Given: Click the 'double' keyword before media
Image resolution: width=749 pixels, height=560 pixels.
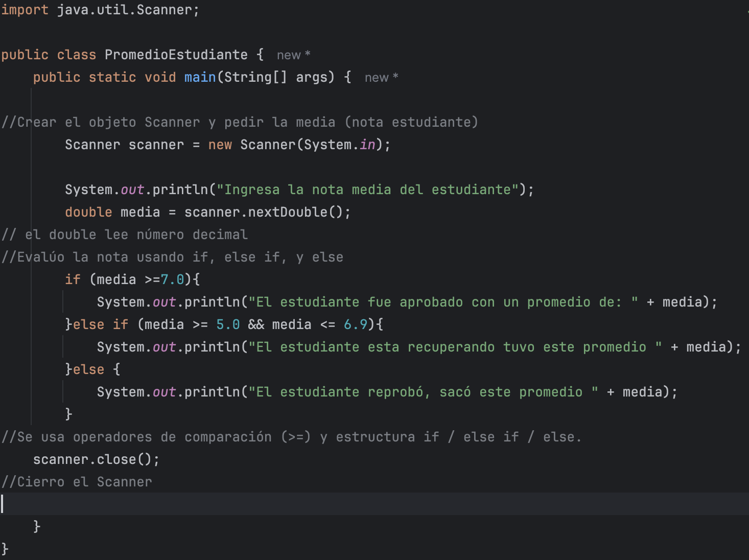Looking at the screenshot, I should tap(88, 212).
